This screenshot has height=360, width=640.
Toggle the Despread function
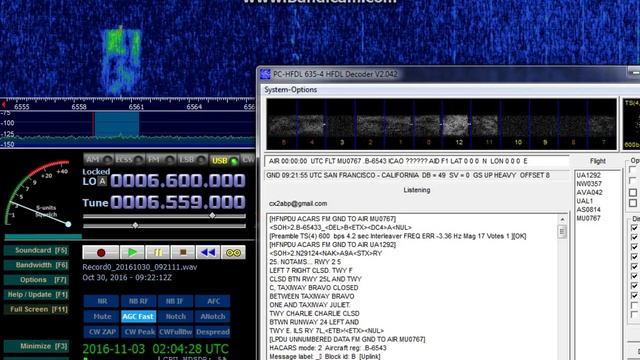click(213, 332)
